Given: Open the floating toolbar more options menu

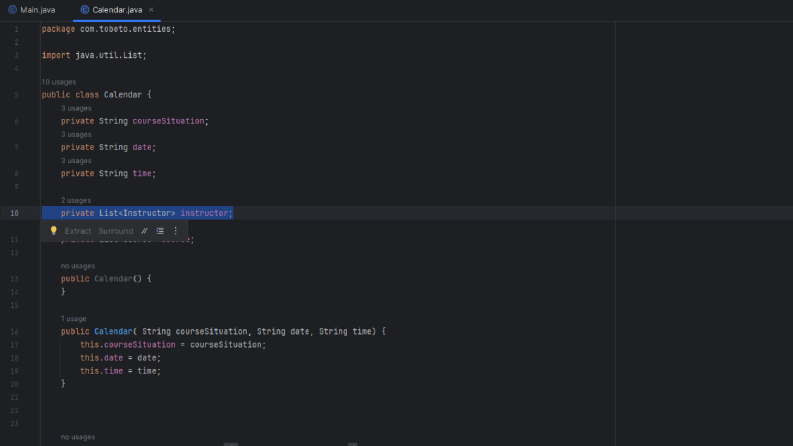Looking at the screenshot, I should click(175, 231).
